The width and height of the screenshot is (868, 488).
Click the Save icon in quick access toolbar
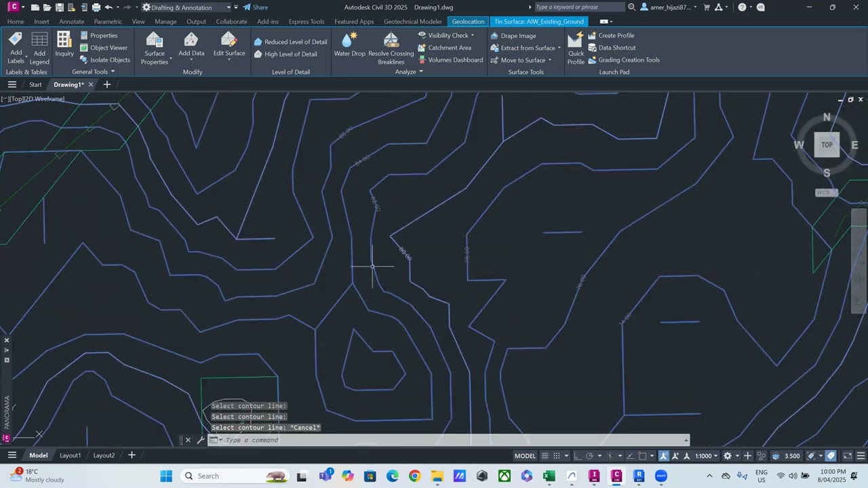(x=60, y=7)
